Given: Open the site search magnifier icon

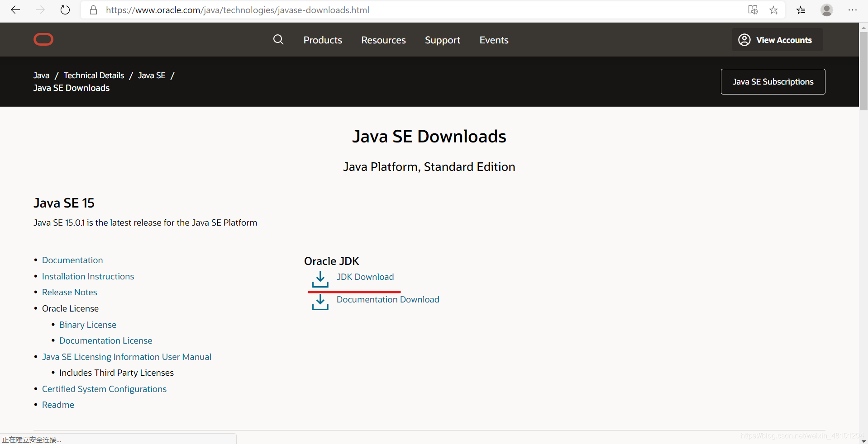Looking at the screenshot, I should (278, 40).
